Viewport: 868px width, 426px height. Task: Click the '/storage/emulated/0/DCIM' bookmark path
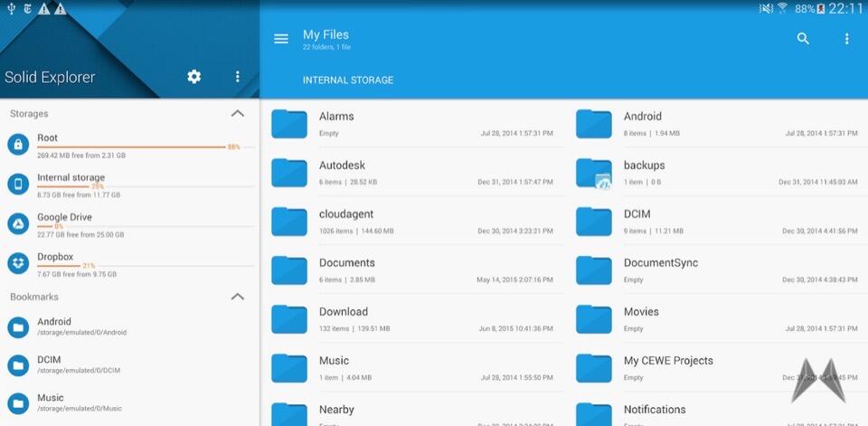coord(79,371)
